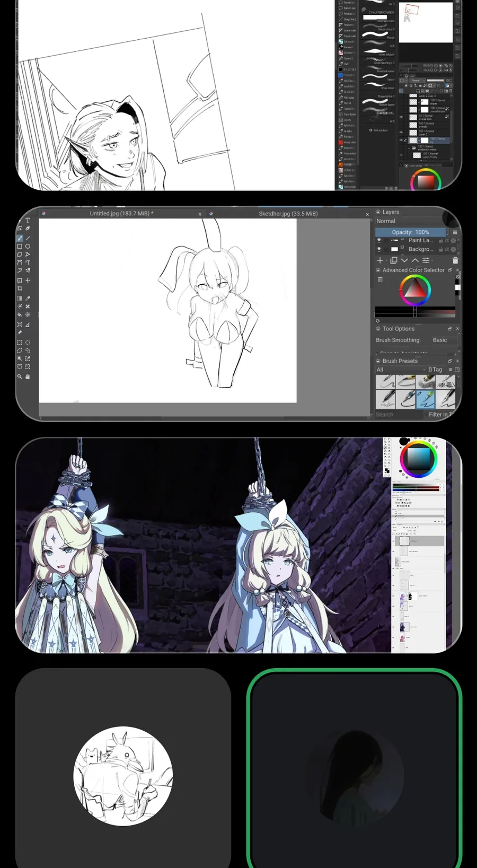
Task: Select the Elliptical Selection tool in Krita
Action: 28,343
